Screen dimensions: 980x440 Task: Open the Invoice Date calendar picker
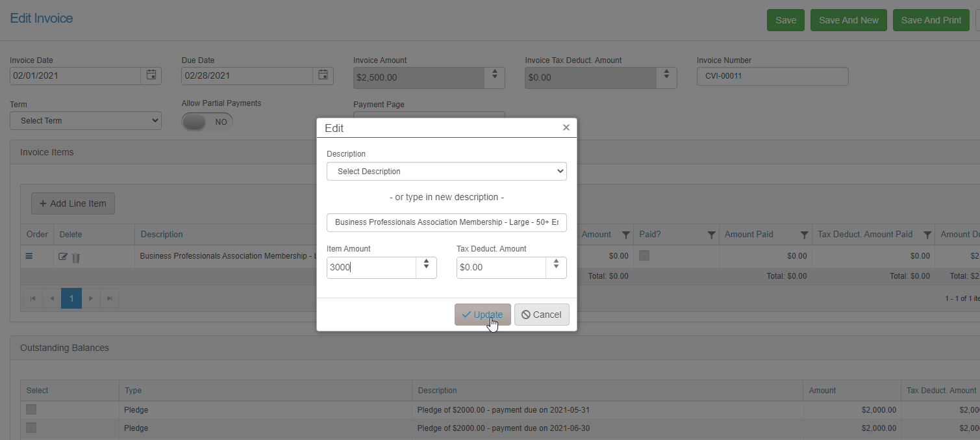pos(151,75)
